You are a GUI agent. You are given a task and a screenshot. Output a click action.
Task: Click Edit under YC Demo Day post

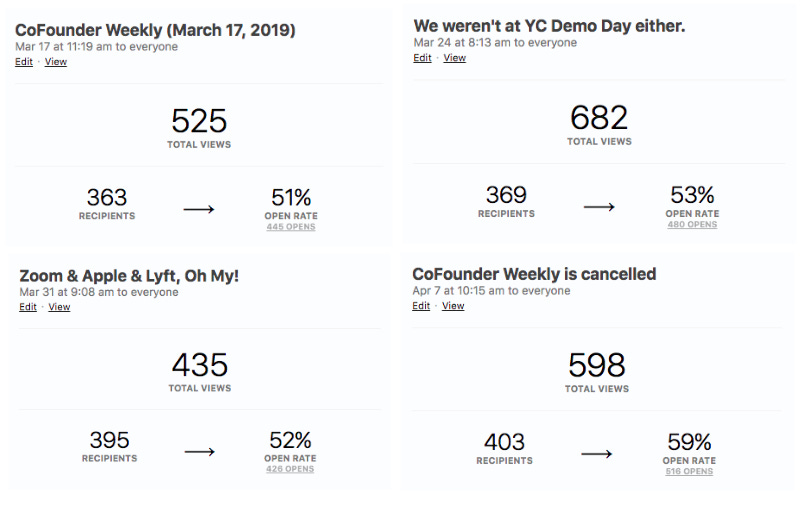pos(423,58)
